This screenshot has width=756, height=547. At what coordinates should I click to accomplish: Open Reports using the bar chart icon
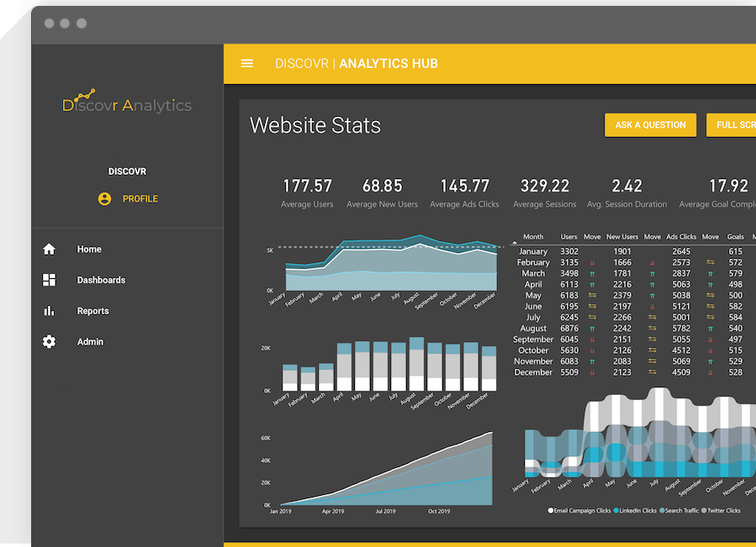tap(49, 310)
